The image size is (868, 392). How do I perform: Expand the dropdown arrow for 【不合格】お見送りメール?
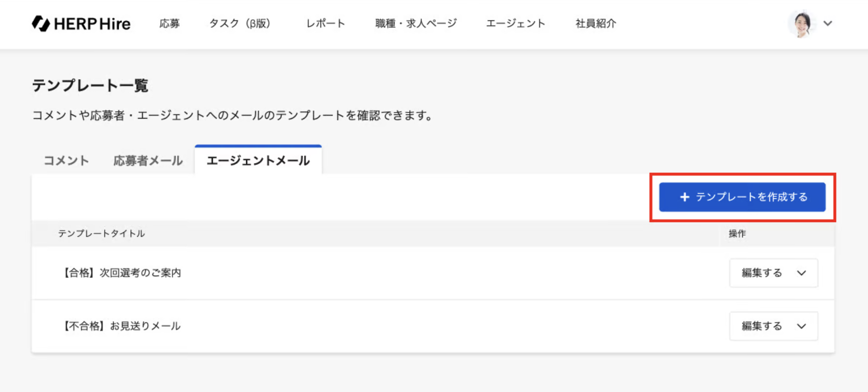802,326
